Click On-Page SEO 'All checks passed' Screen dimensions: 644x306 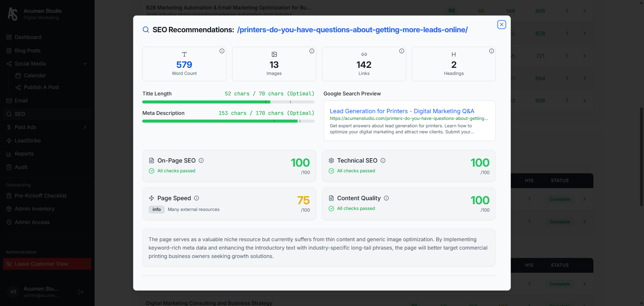coord(176,171)
